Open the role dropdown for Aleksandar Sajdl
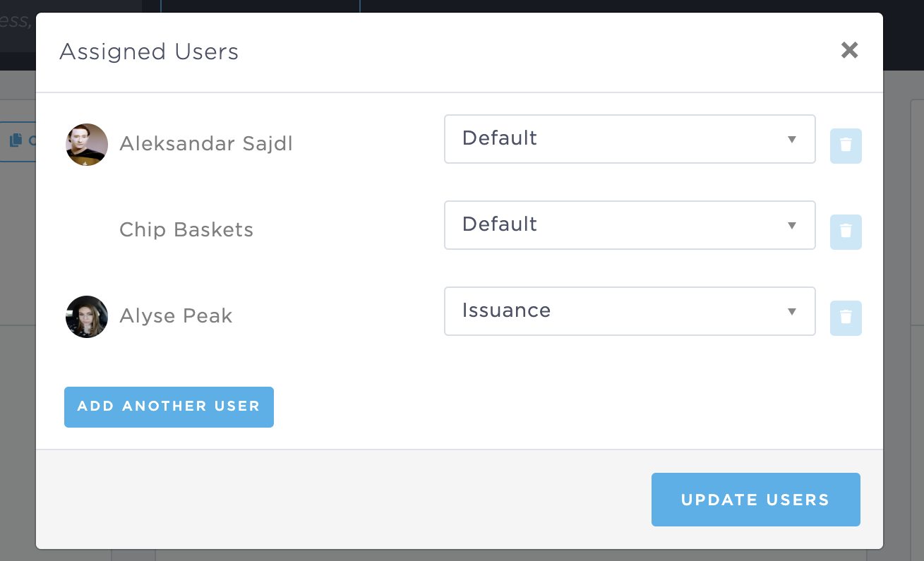The image size is (924, 561). pyautogui.click(x=629, y=139)
